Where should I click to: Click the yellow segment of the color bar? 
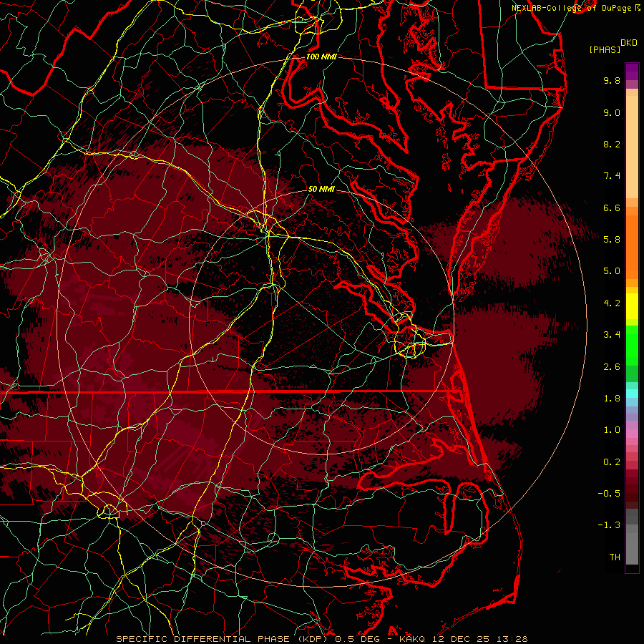[632, 306]
